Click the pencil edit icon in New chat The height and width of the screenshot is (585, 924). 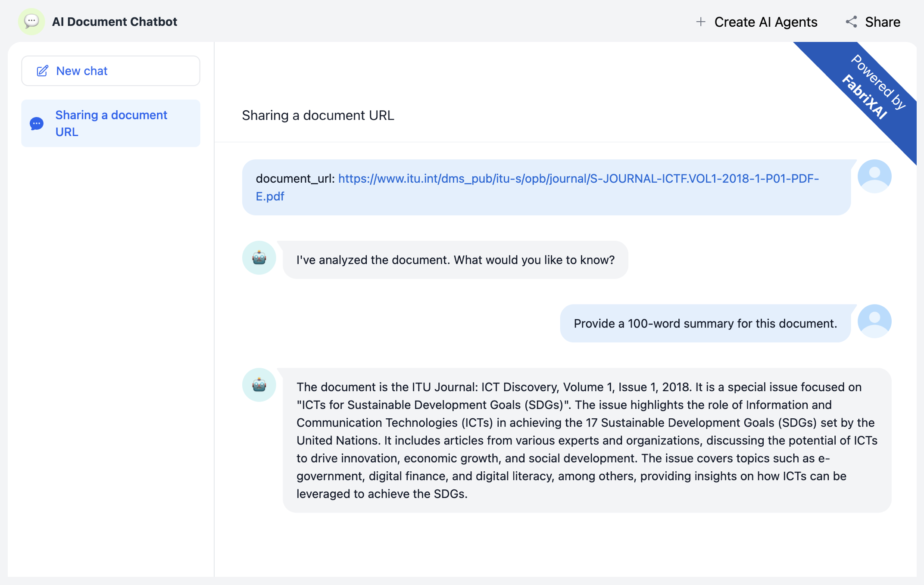click(42, 71)
